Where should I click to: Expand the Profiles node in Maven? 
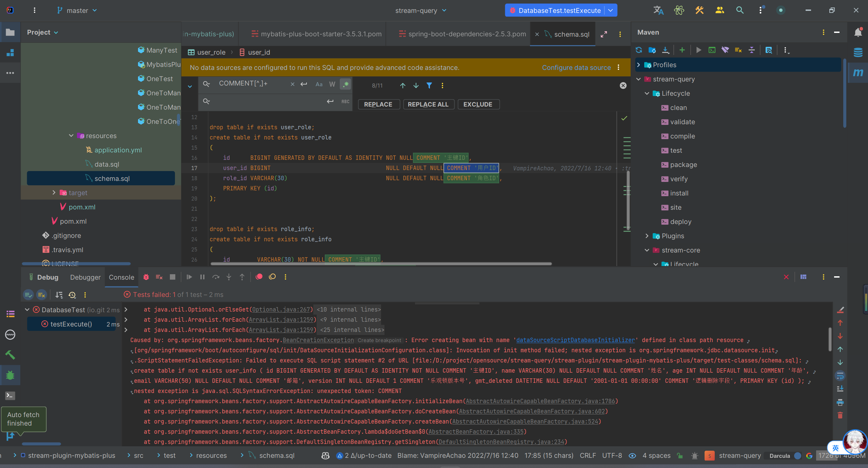pos(639,65)
